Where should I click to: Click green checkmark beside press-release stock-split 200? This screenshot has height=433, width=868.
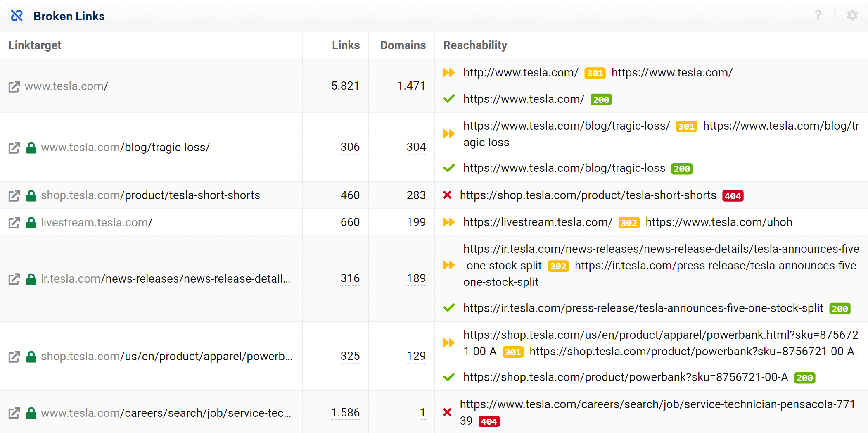click(x=449, y=308)
